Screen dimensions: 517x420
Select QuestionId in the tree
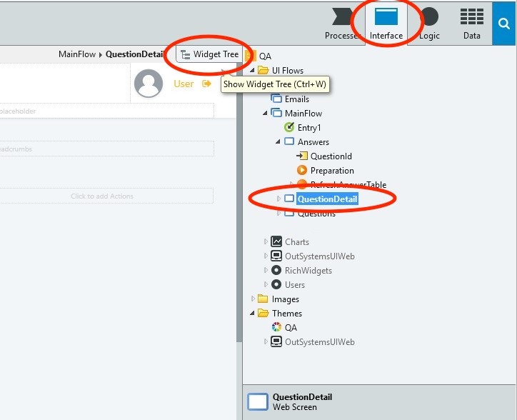click(331, 156)
